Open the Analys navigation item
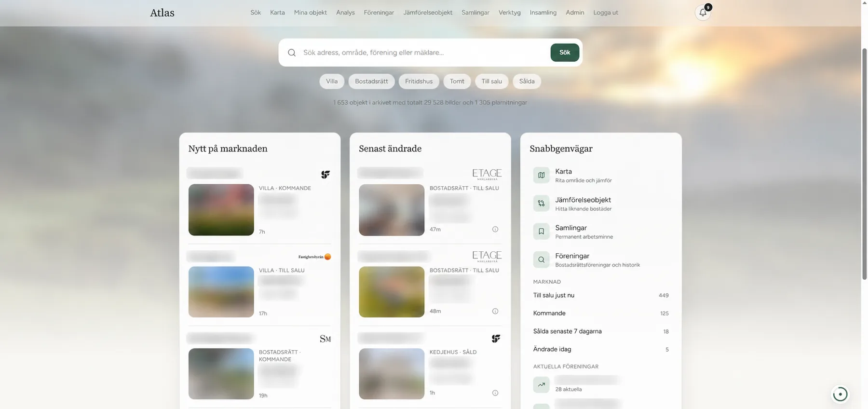 (345, 13)
